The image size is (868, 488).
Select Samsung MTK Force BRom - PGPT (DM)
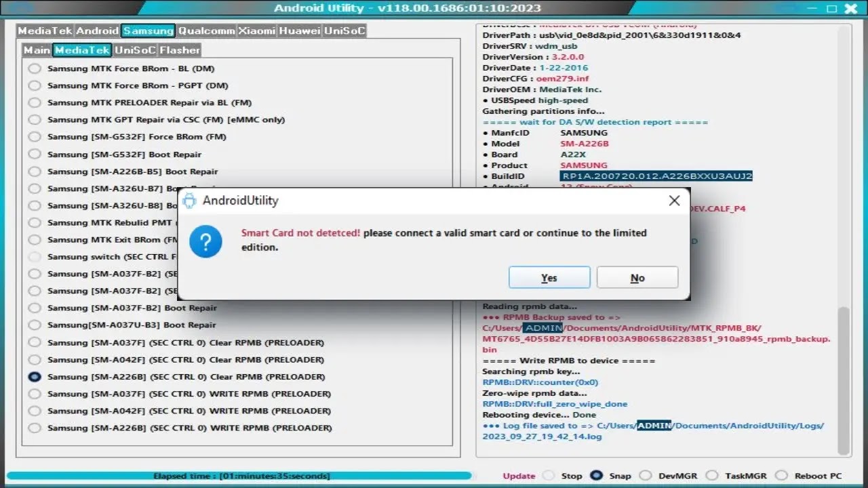(x=34, y=85)
